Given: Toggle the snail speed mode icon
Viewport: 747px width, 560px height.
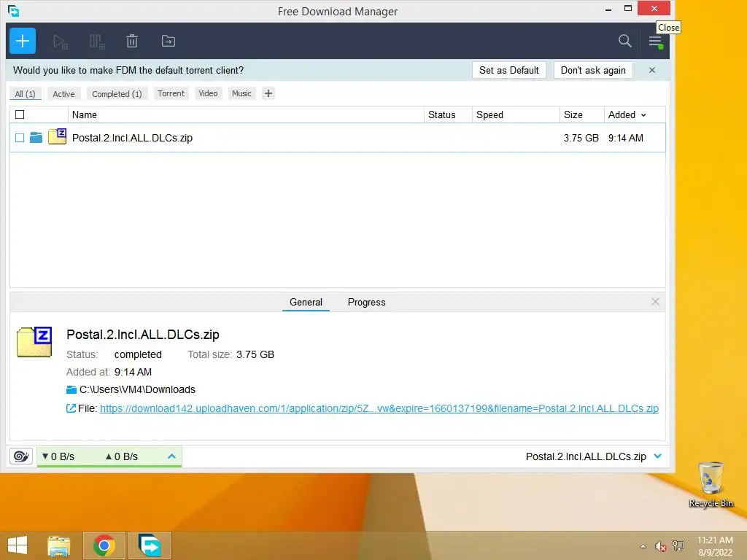Looking at the screenshot, I should tap(21, 456).
